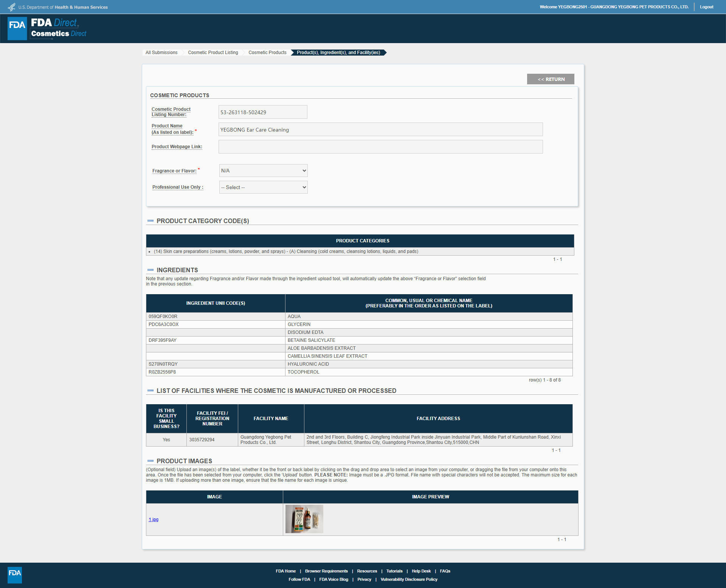Go to Cosmetic Product Listing breadcrumb
This screenshot has width=726, height=588.
point(213,53)
